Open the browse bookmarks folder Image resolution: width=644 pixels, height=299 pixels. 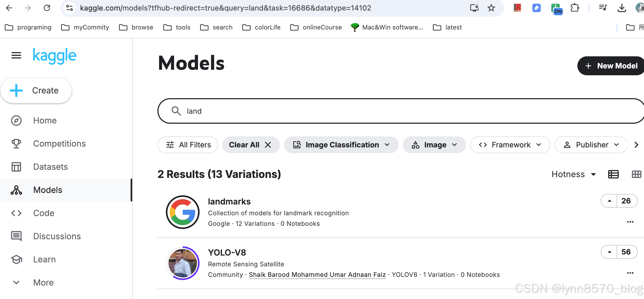[x=136, y=27]
